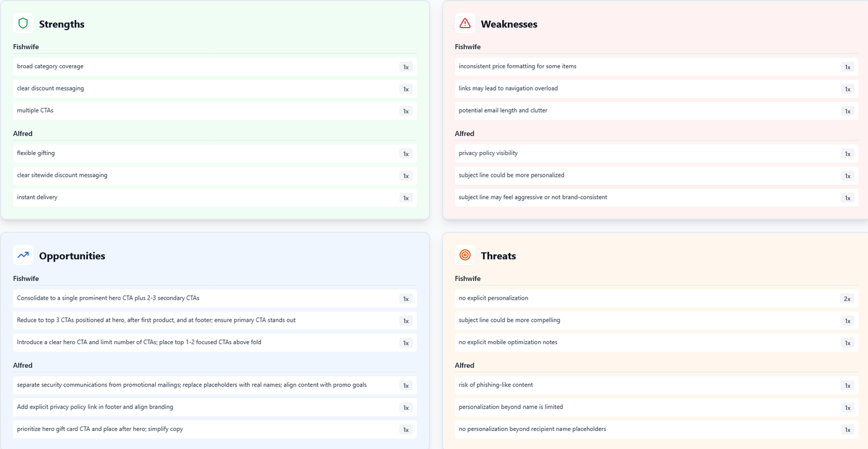This screenshot has width=868, height=449.
Task: Click the 1x badge beside 'instant delivery'
Action: 406,198
